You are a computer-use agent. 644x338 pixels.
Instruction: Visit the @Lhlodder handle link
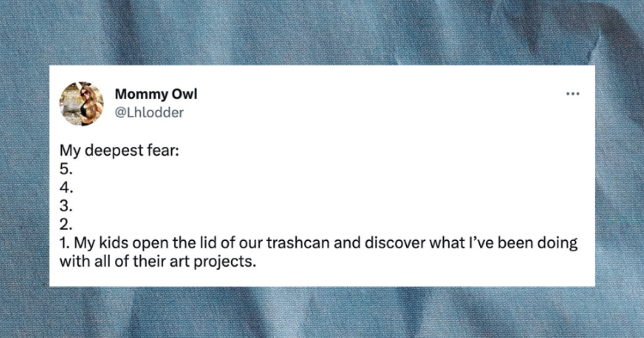(x=149, y=112)
